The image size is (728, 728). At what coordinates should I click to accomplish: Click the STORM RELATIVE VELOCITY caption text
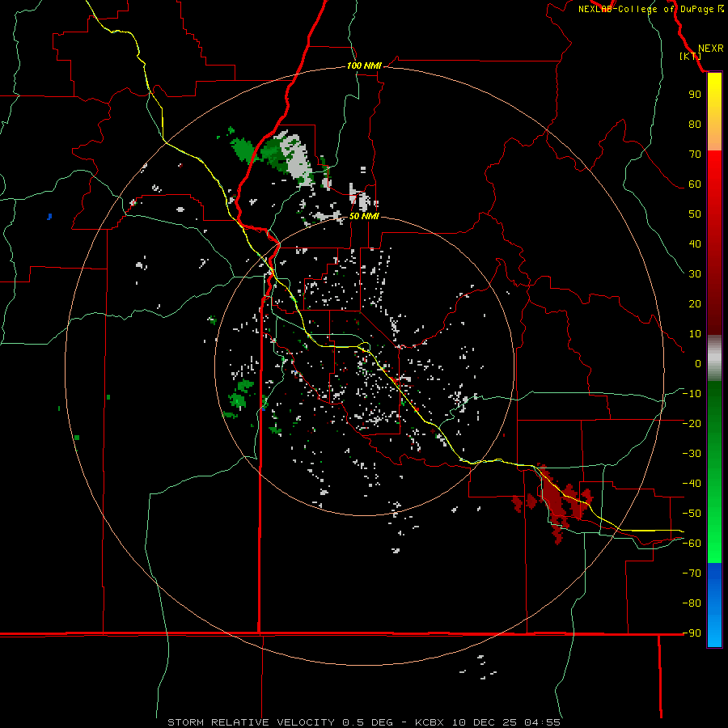(252, 722)
